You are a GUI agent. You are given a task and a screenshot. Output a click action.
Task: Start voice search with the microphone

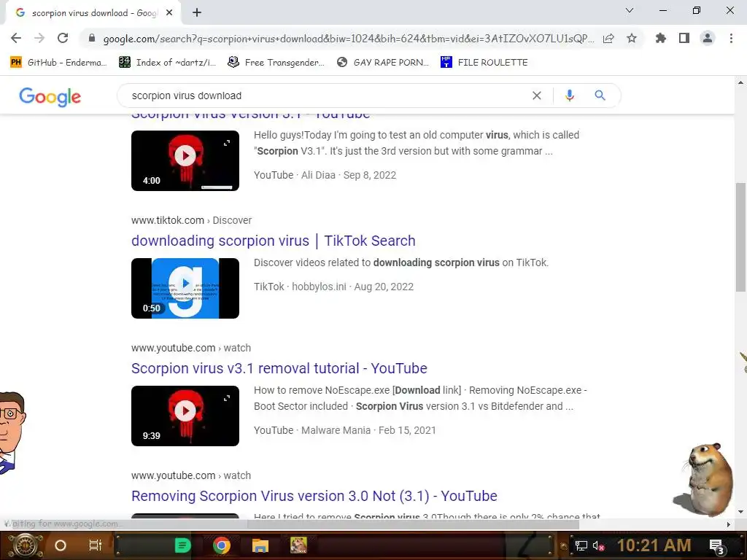569,96
